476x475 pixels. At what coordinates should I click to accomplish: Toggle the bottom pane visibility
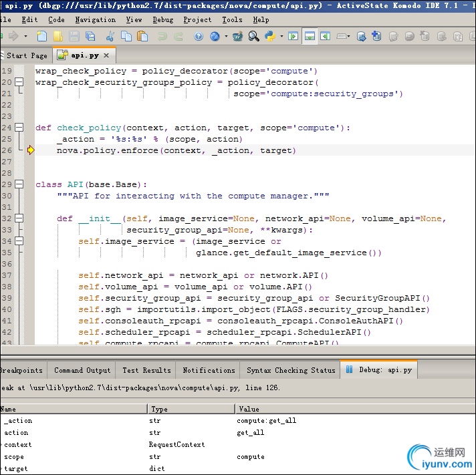coord(310,36)
